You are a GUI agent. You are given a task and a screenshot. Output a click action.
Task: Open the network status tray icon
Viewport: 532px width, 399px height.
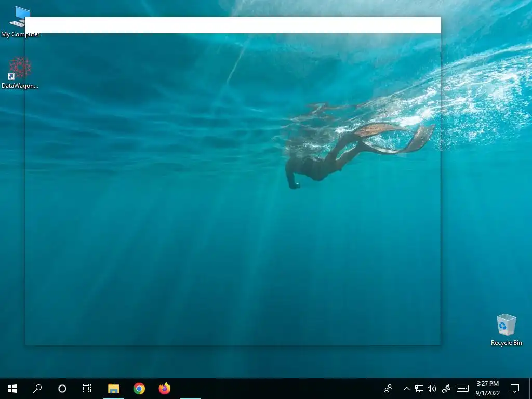[419, 389]
